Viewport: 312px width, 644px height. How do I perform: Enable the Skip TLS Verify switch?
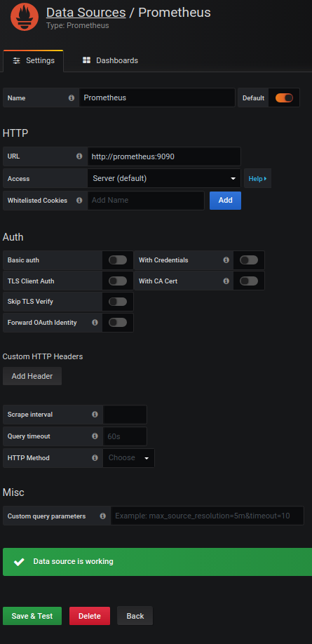coord(118,302)
